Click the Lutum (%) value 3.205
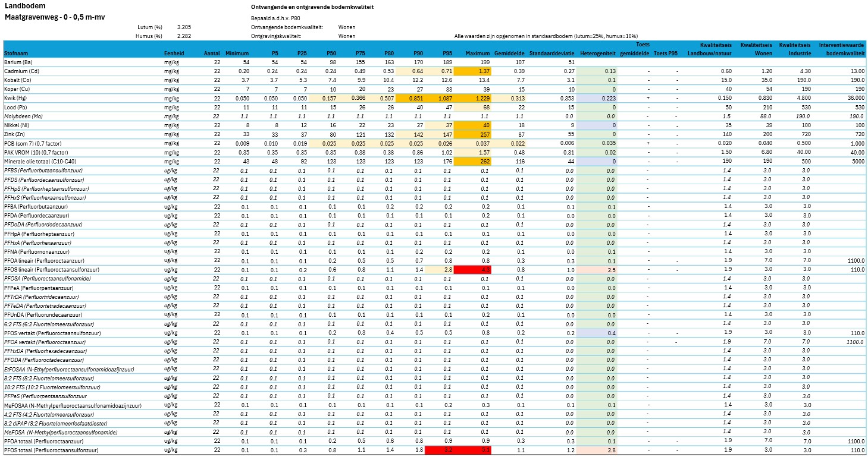Image resolution: width=868 pixels, height=457 pixels. point(184,27)
